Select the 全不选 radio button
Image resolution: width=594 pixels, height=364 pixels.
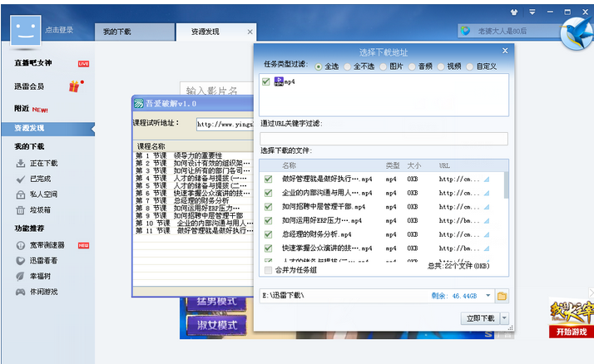coord(348,66)
